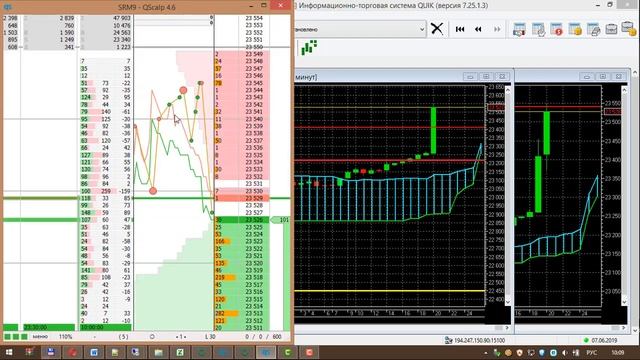The image size is (640, 360).
Task: Click the L 30 value in QScalp status bar
Action: 210,337
